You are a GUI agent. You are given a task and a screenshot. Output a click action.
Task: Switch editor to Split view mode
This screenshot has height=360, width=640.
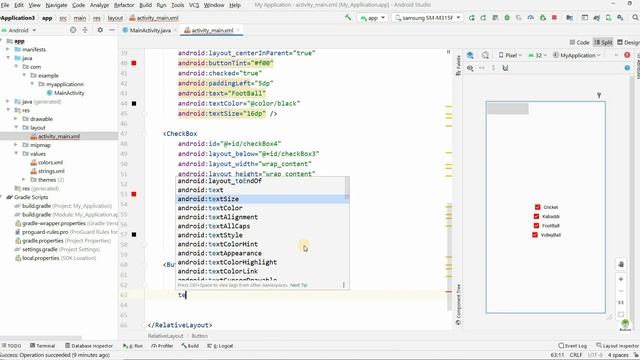click(x=604, y=42)
